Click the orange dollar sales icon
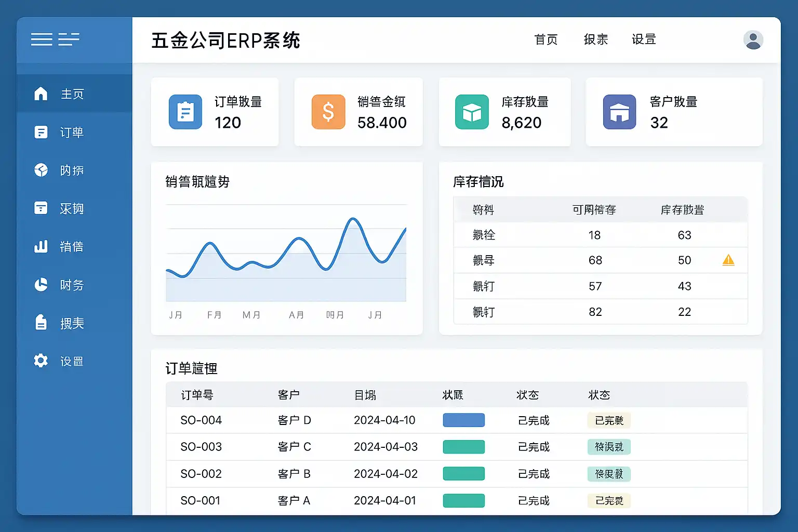The image size is (798, 532). coord(328,112)
